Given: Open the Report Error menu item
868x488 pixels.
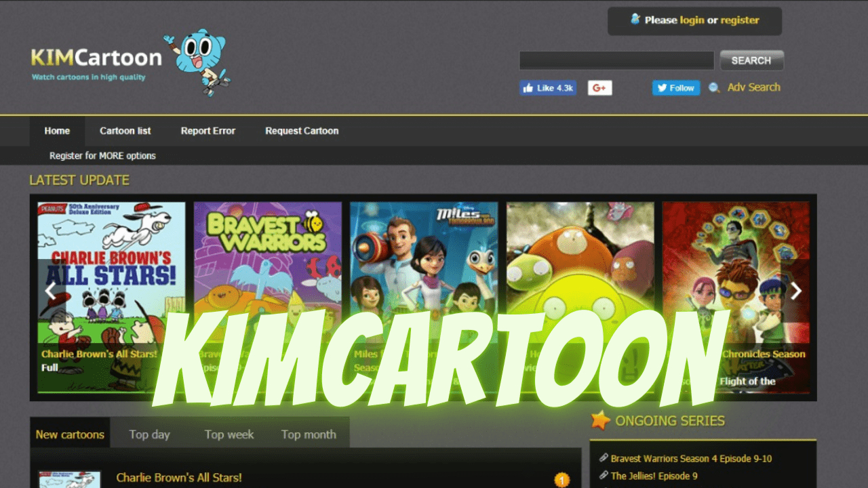Looking at the screenshot, I should pyautogui.click(x=208, y=131).
